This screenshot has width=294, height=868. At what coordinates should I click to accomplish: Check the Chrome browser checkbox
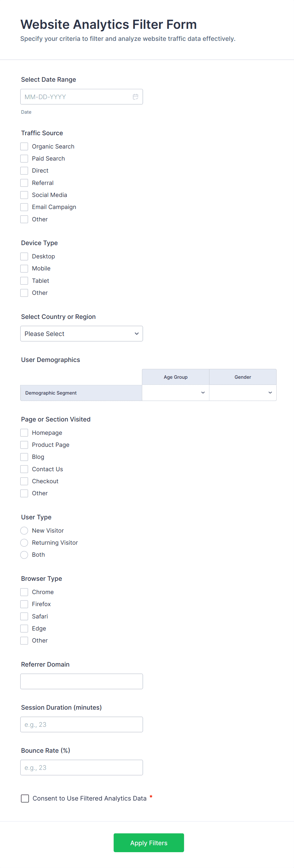24,592
